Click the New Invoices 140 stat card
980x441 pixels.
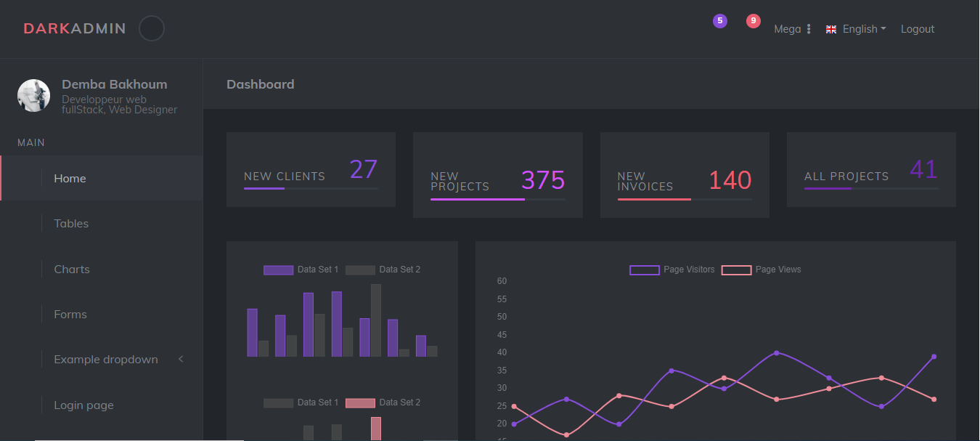tap(684, 175)
